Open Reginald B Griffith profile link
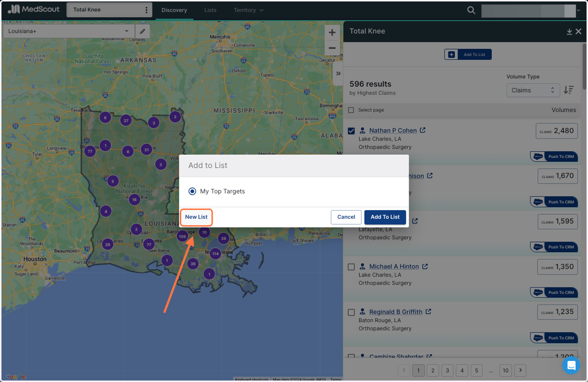This screenshot has width=588, height=382. [x=396, y=311]
